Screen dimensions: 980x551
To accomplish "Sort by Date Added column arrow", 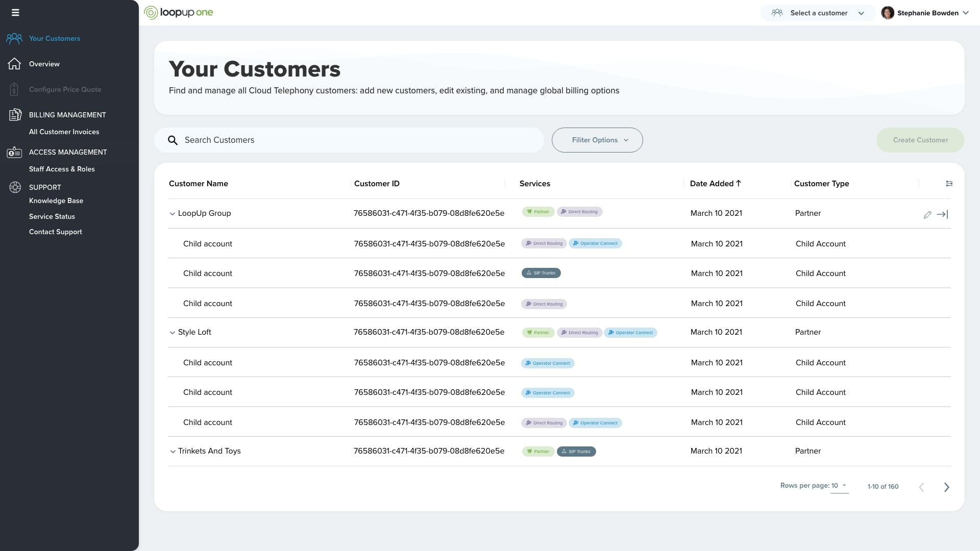I will click(x=738, y=183).
